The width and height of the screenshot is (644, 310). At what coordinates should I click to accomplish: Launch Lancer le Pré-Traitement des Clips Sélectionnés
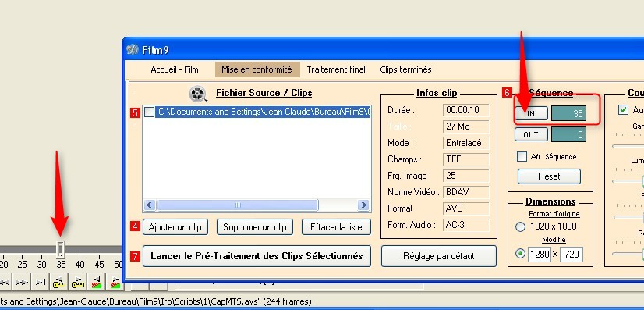pyautogui.click(x=257, y=256)
